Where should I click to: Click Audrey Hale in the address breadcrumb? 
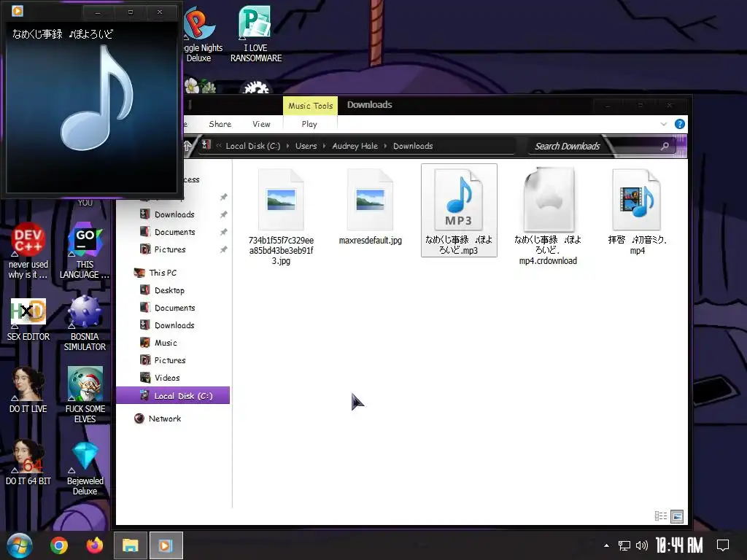pos(355,146)
